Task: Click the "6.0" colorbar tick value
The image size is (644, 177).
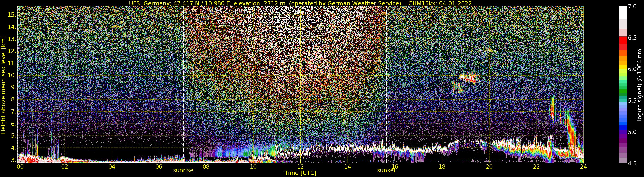Action: coord(632,69)
